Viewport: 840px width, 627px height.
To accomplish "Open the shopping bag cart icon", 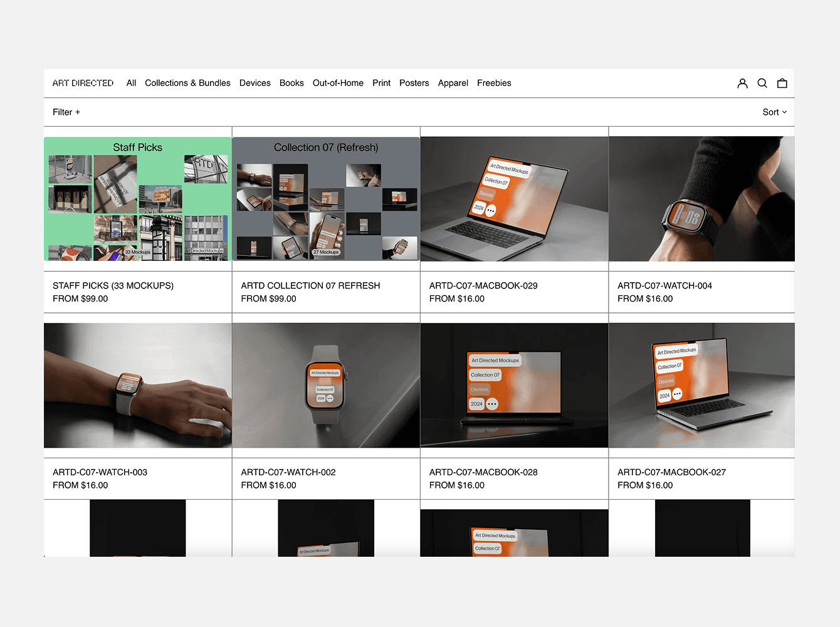I will point(782,83).
